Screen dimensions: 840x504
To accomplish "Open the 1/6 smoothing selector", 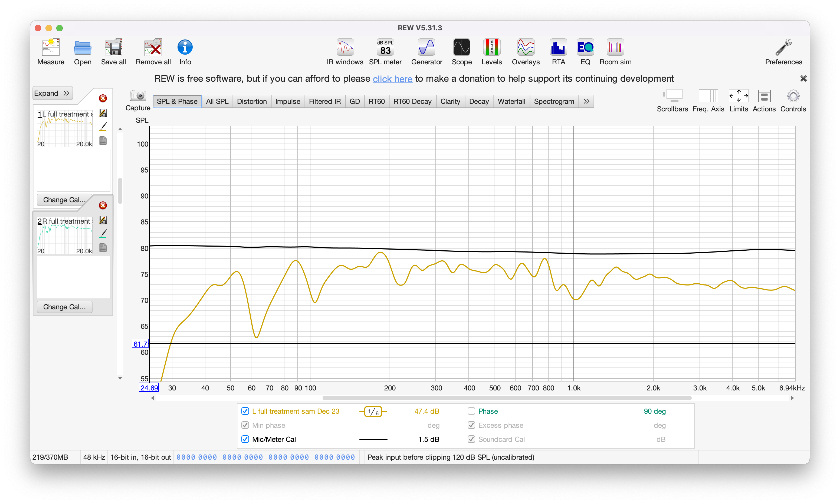I will click(373, 412).
